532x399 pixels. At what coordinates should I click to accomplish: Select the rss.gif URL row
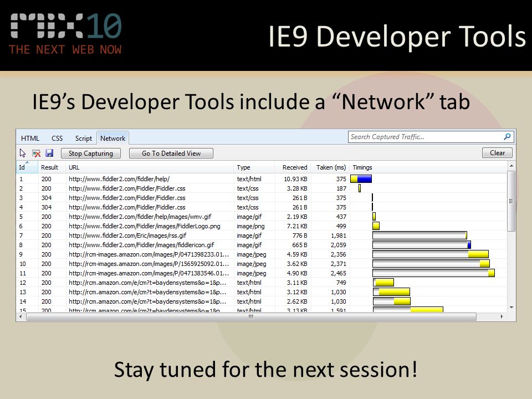(127, 236)
